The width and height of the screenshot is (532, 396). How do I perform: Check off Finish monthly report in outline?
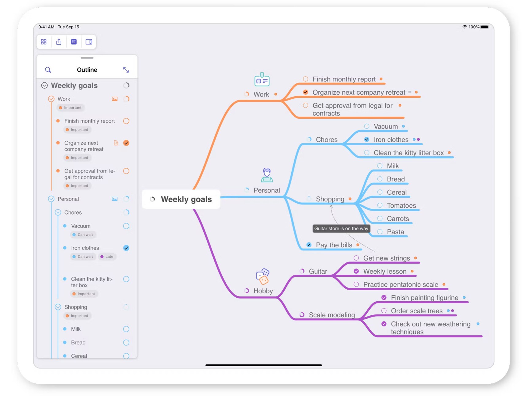(x=126, y=121)
